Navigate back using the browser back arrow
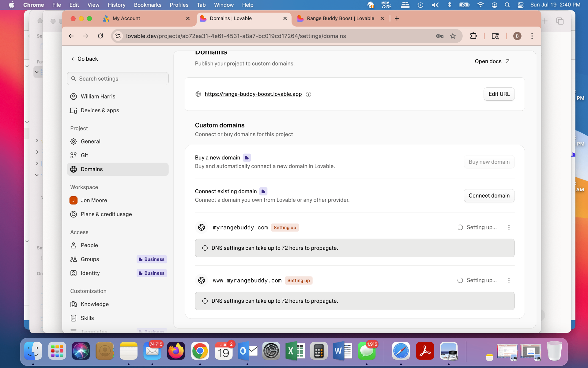Image resolution: width=588 pixels, height=368 pixels. [x=71, y=36]
